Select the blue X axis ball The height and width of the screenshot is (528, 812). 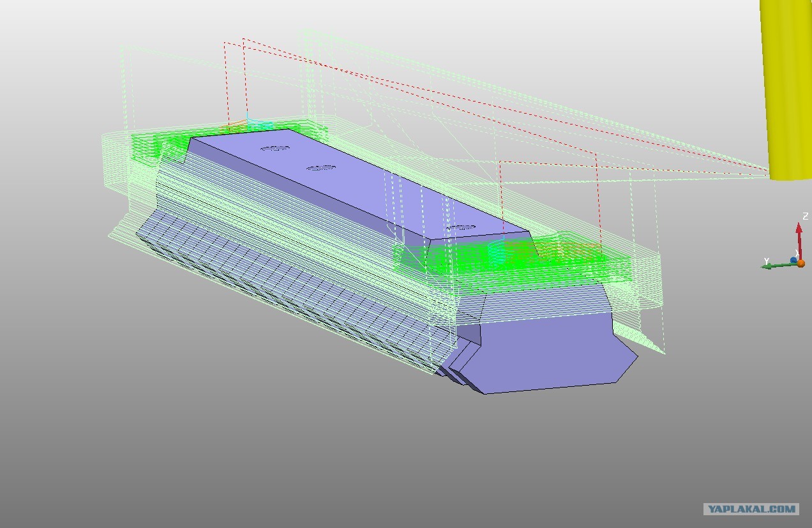point(793,260)
